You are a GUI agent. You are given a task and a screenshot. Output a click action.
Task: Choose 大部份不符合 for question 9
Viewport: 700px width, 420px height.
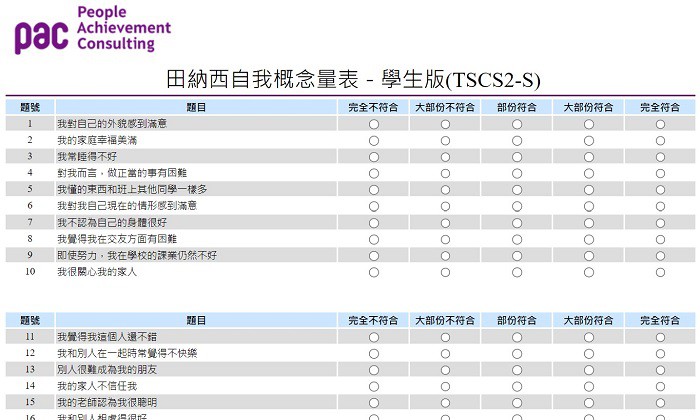(445, 256)
